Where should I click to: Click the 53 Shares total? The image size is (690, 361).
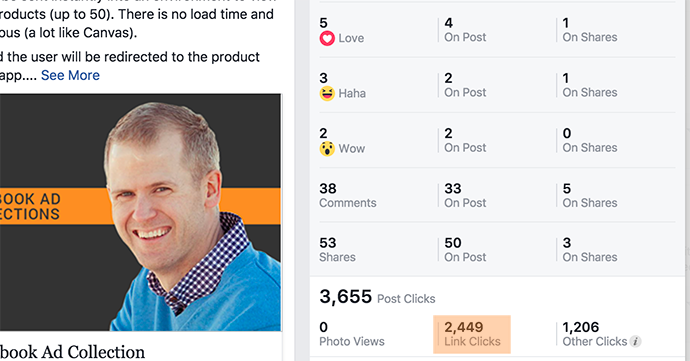click(337, 250)
